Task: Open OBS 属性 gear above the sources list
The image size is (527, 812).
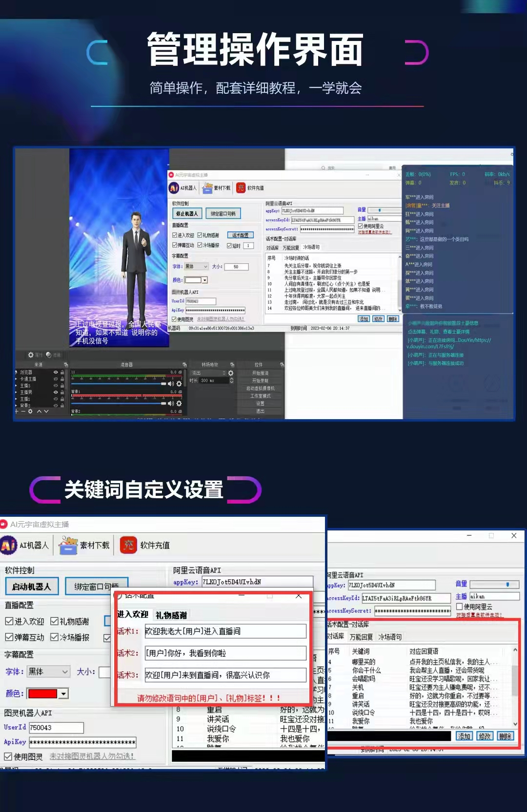Action: (x=31, y=355)
